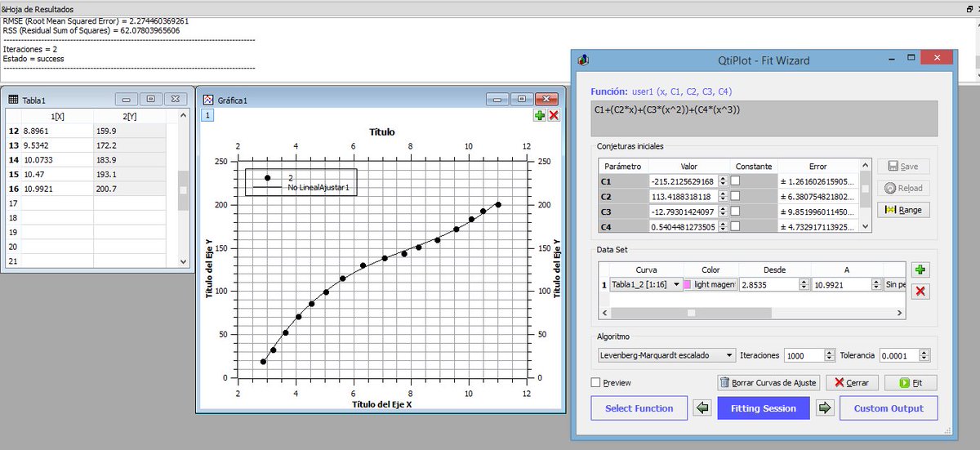The image size is (980, 450).
Task: Click the Valor column header in parameters
Action: coord(688,166)
